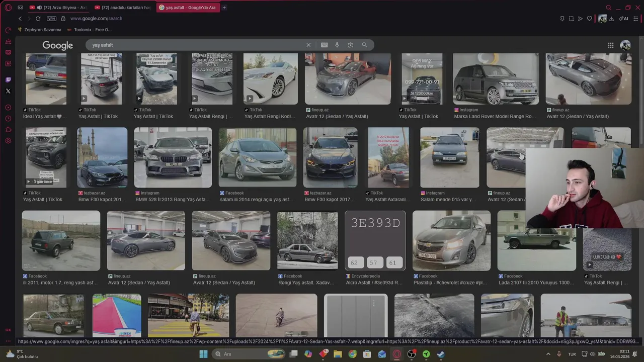Open Twitch in the sidebar
Image resolution: width=644 pixels, height=362 pixels.
coord(8,80)
